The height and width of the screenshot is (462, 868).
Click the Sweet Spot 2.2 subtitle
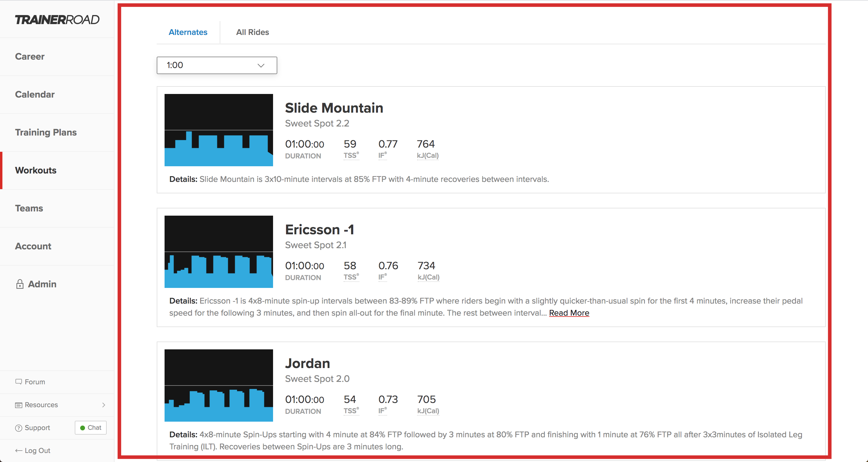point(317,123)
